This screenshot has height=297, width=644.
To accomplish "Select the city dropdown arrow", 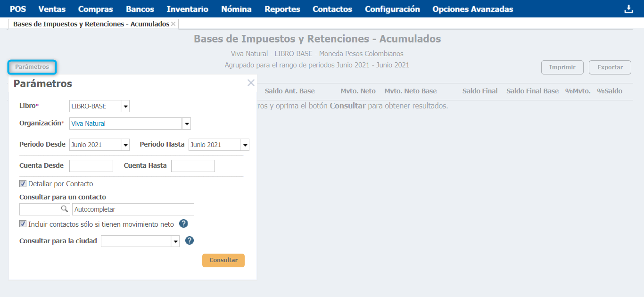I will [x=175, y=241].
